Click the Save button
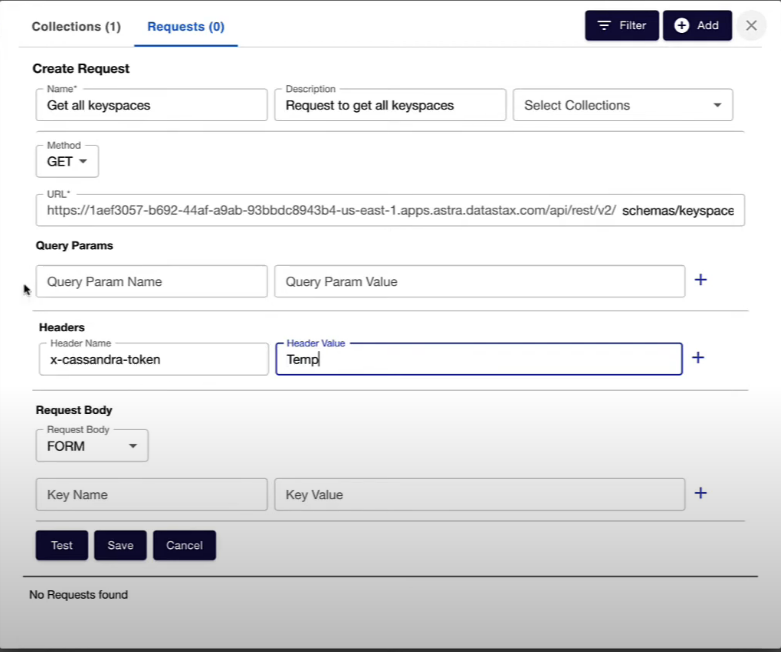Viewport: 781px width, 652px height. point(121,545)
